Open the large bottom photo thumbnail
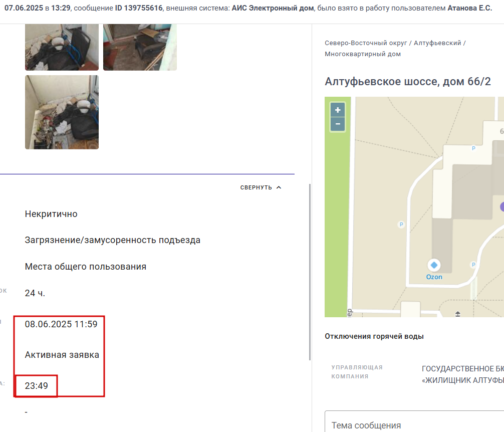The height and width of the screenshot is (432, 504). 62,112
